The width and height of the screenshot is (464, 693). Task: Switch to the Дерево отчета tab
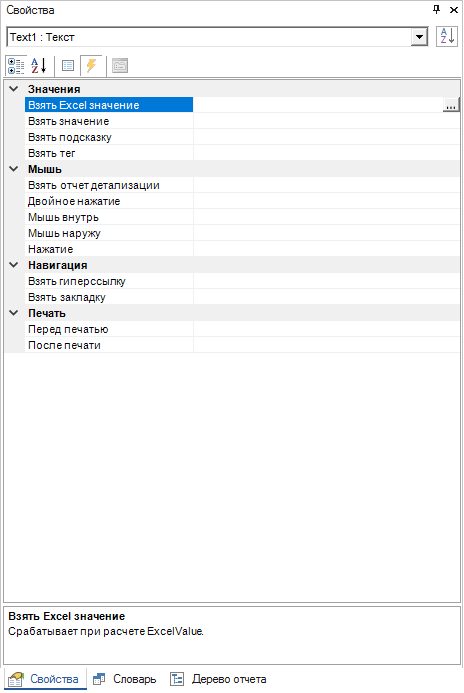pos(219,679)
